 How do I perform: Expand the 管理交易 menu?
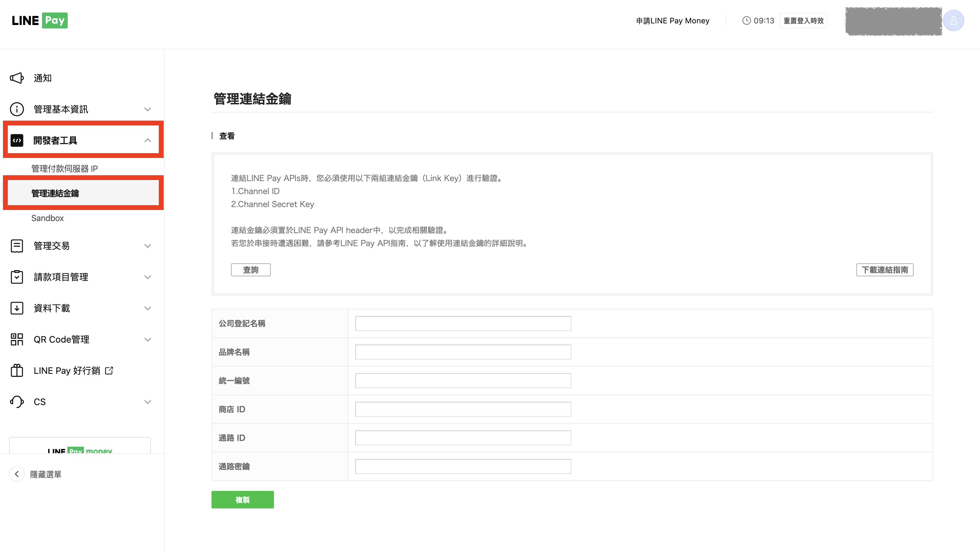pos(148,245)
